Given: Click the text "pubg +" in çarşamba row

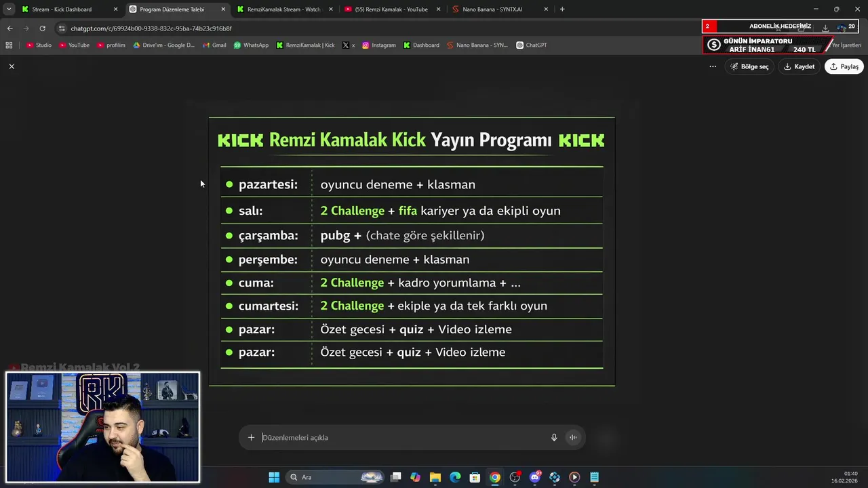Looking at the screenshot, I should [x=341, y=235].
